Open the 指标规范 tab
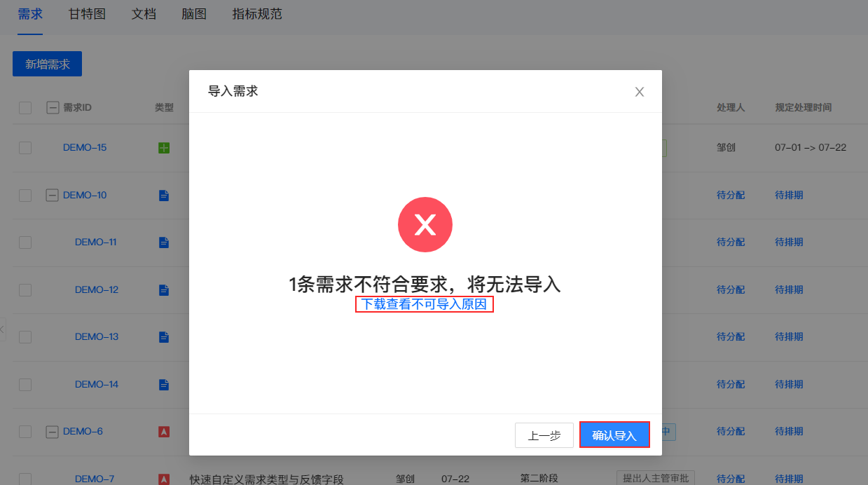The width and height of the screenshot is (868, 485). click(257, 14)
